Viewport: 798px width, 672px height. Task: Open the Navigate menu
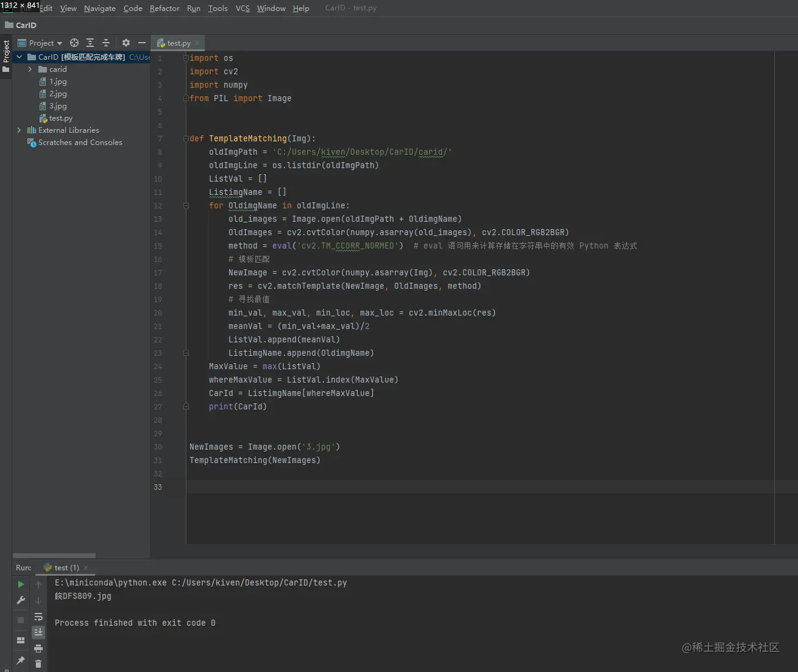pyautogui.click(x=100, y=8)
